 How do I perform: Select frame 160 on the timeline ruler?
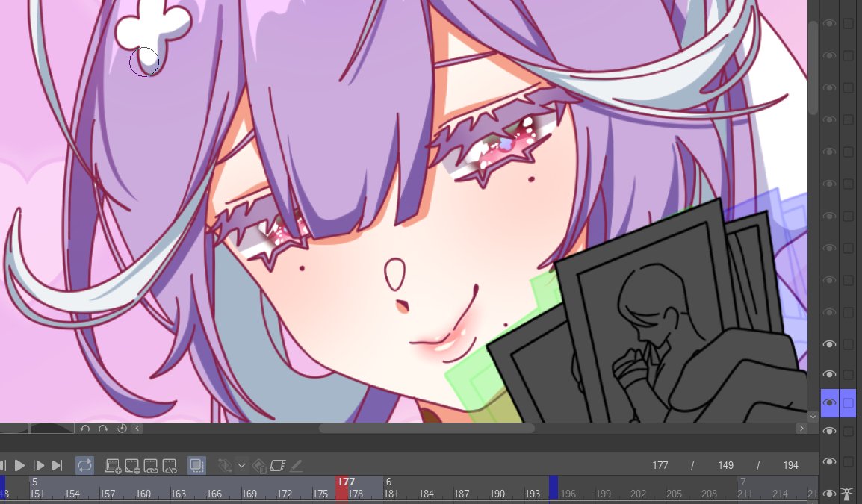(x=143, y=494)
